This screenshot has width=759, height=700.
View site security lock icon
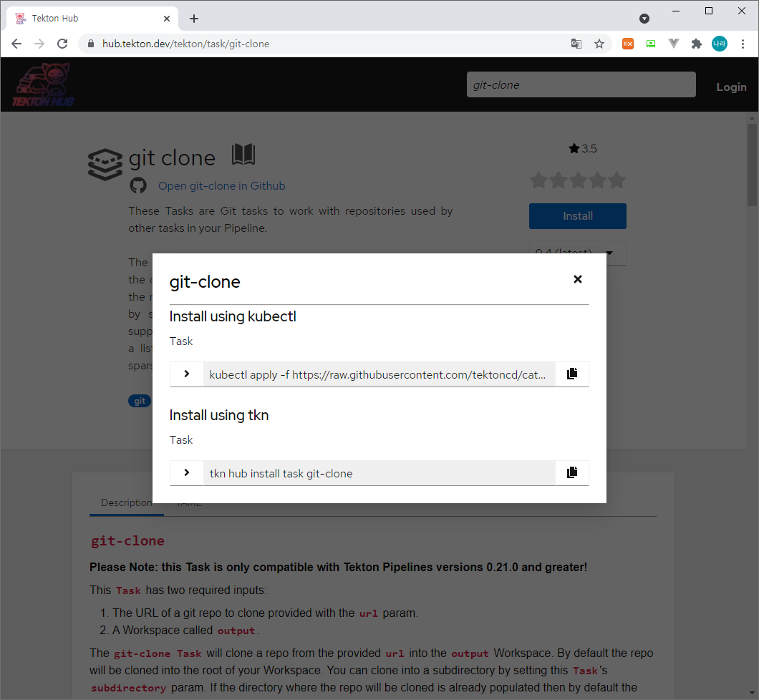tap(90, 44)
